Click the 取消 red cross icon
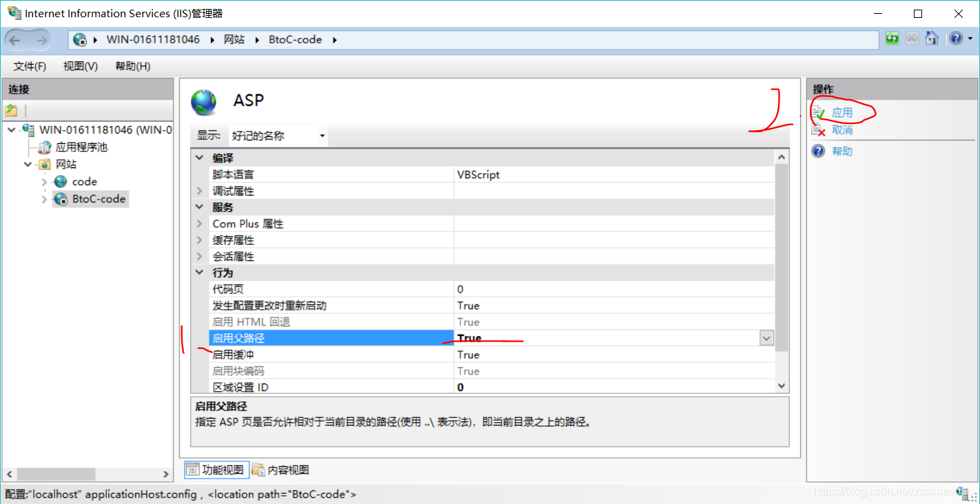The height and width of the screenshot is (504, 980). point(818,130)
